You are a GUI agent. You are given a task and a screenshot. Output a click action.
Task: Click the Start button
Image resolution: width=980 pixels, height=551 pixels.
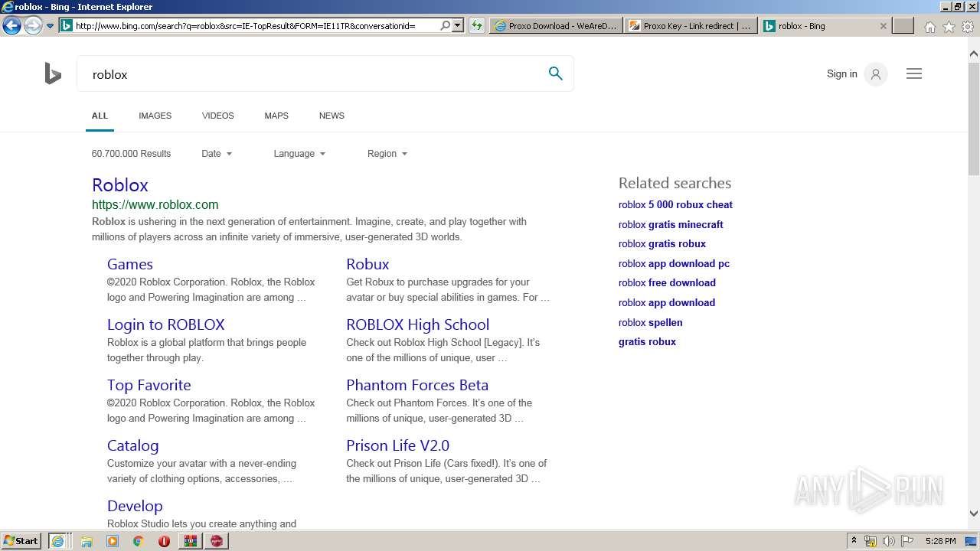pos(21,541)
